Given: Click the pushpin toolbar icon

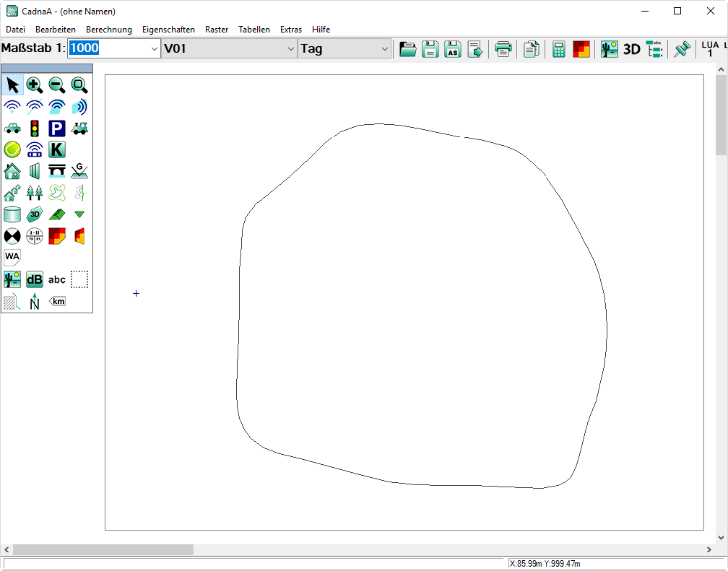Looking at the screenshot, I should [x=682, y=49].
